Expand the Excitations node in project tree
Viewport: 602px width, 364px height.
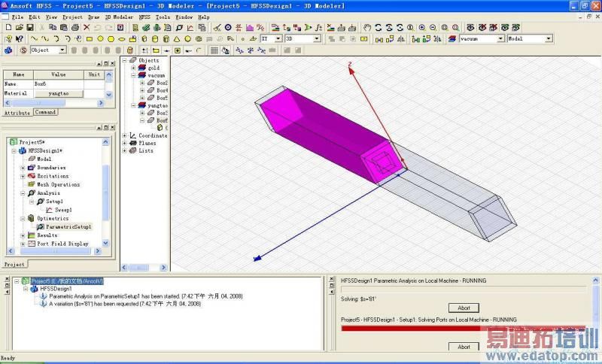point(23,176)
